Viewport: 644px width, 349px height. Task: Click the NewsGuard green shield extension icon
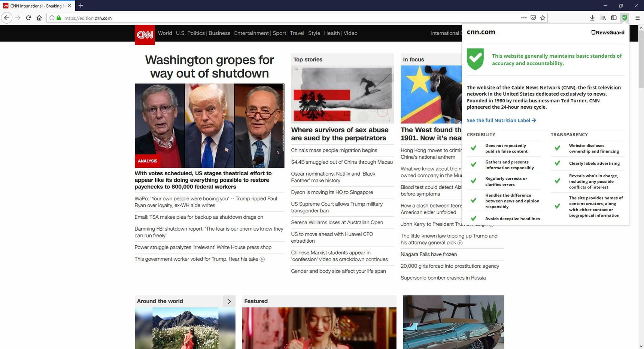[625, 18]
